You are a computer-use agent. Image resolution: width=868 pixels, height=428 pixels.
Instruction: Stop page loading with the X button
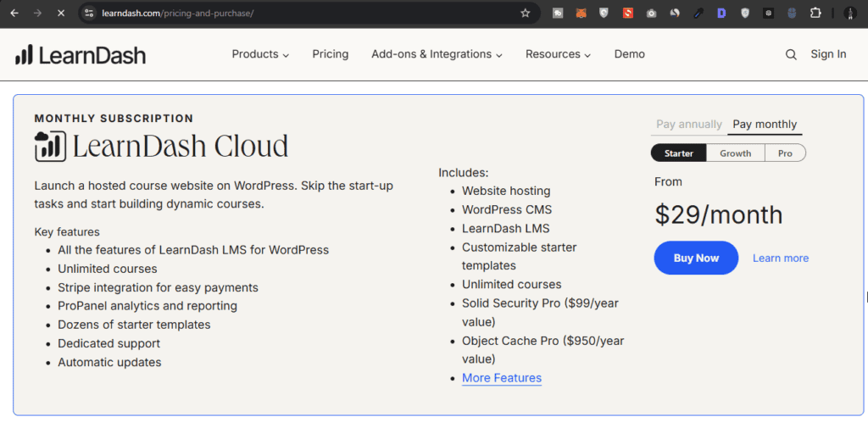click(x=61, y=13)
